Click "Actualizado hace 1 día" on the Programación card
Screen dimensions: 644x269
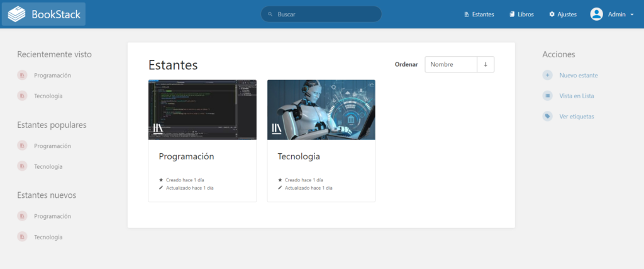click(190, 188)
